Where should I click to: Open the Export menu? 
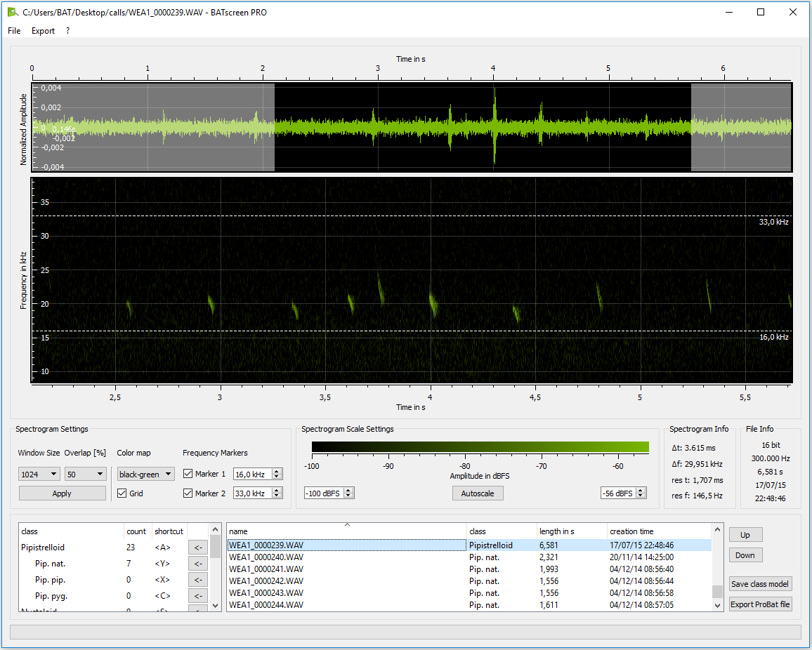tap(43, 30)
